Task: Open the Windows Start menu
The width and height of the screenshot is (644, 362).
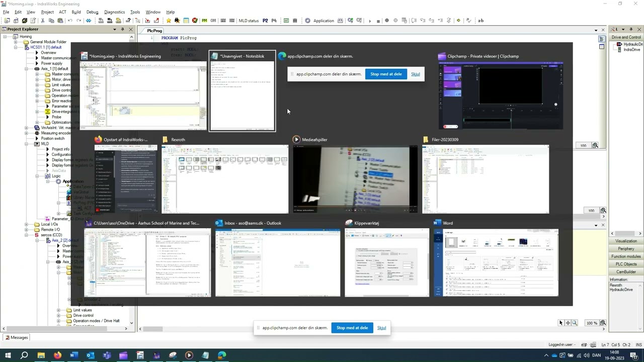Action: coord(8,355)
